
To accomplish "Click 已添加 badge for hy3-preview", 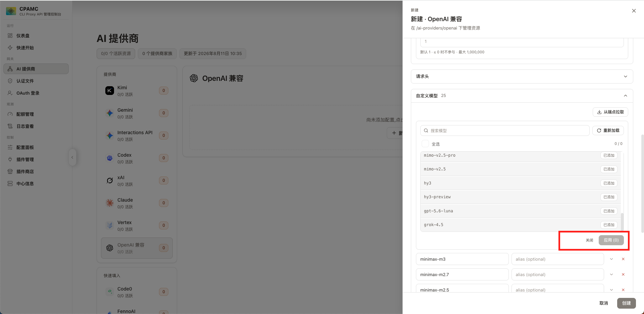I will point(609,197).
